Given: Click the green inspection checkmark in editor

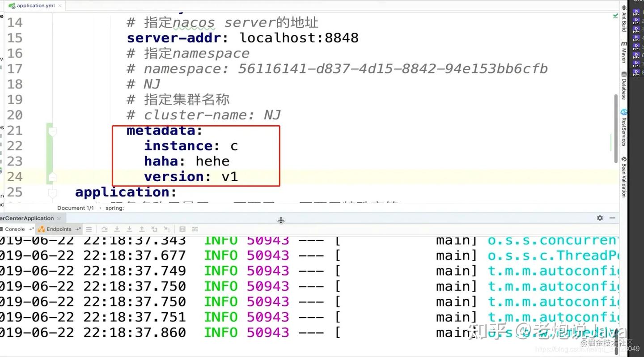Looking at the screenshot, I should coord(615,16).
